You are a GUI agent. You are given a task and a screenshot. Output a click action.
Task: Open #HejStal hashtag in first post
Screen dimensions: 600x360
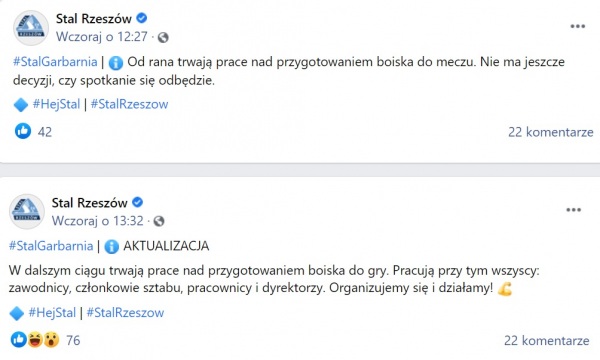(57, 104)
